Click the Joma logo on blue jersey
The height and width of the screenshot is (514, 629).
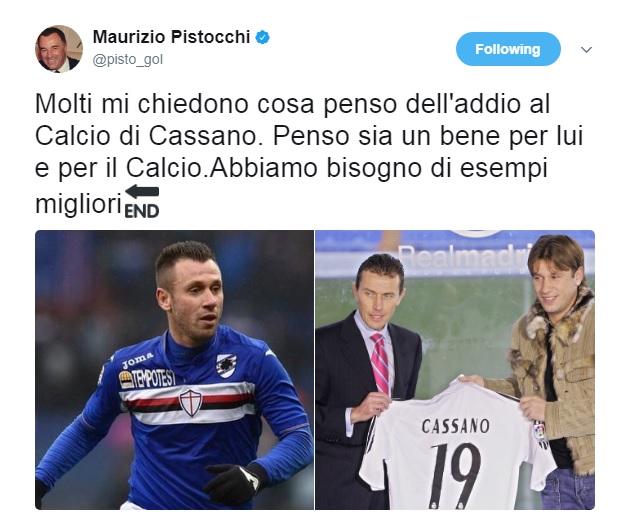(x=138, y=360)
